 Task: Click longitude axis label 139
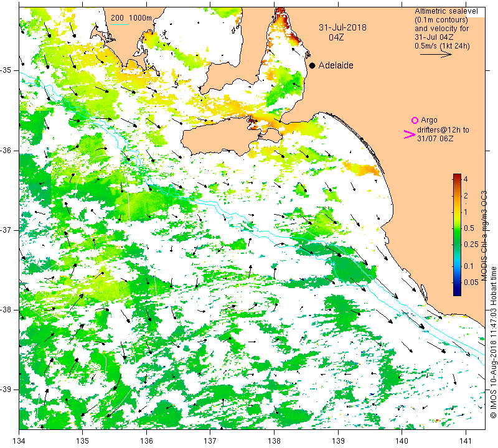[338, 441]
